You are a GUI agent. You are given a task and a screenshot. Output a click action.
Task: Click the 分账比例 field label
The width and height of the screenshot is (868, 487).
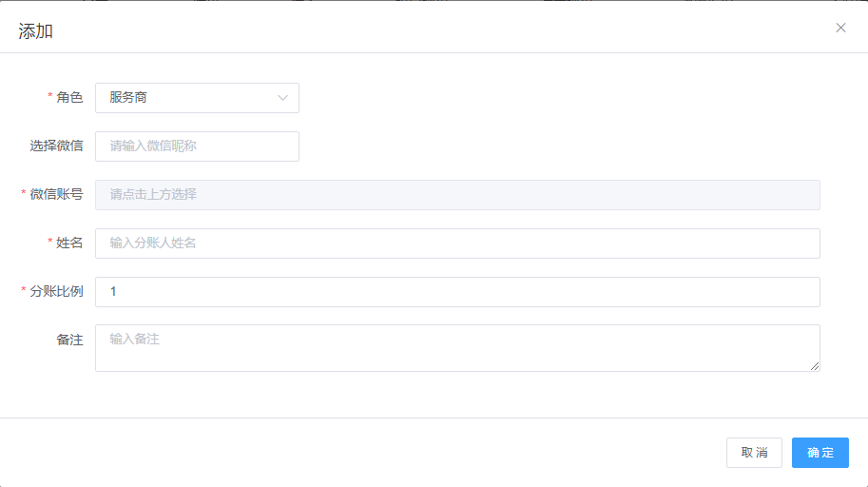click(56, 291)
